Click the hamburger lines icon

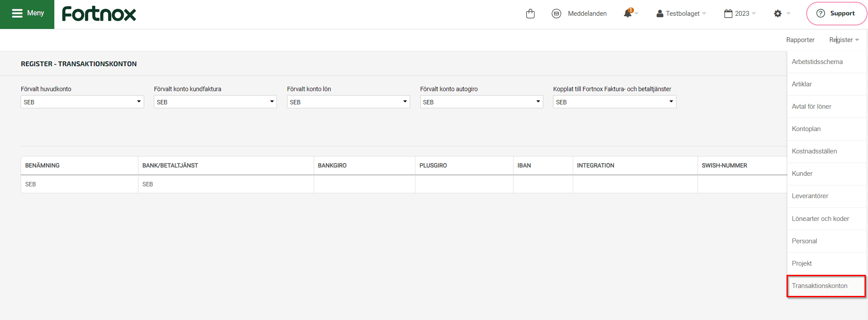point(17,14)
